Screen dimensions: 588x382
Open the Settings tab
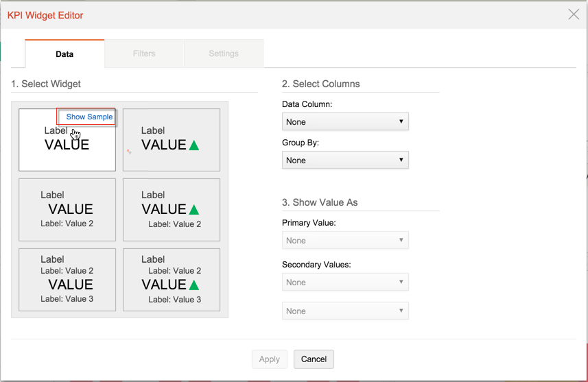[x=224, y=53]
